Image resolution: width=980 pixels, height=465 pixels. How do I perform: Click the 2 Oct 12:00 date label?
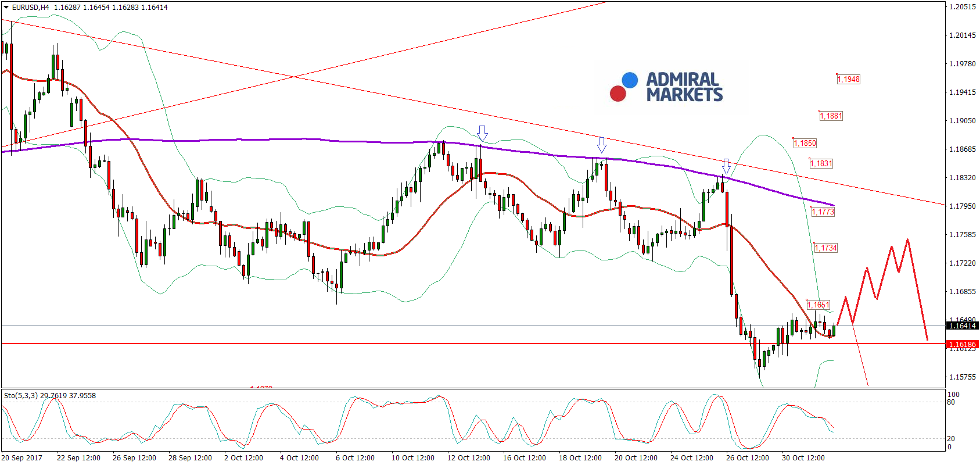point(243,458)
